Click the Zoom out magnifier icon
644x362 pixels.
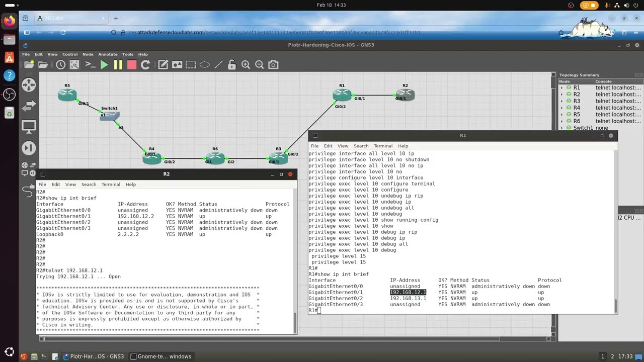pyautogui.click(x=260, y=64)
